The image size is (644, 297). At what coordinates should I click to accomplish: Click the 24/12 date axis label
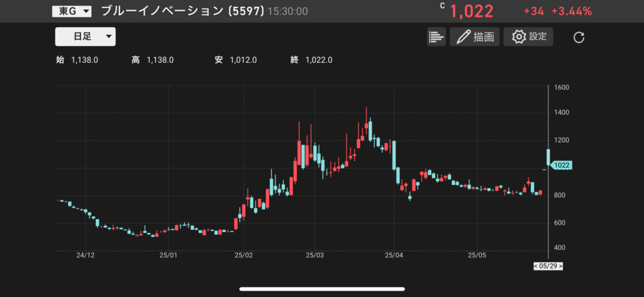86,255
